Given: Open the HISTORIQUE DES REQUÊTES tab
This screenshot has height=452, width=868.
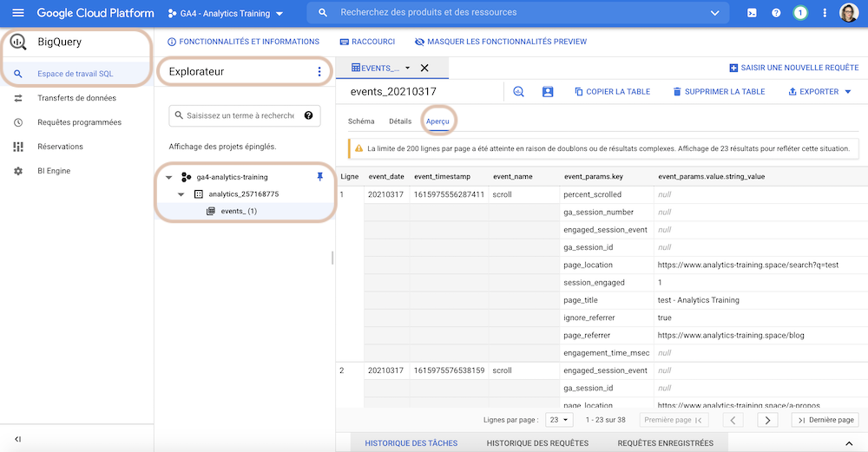Looking at the screenshot, I should (537, 443).
